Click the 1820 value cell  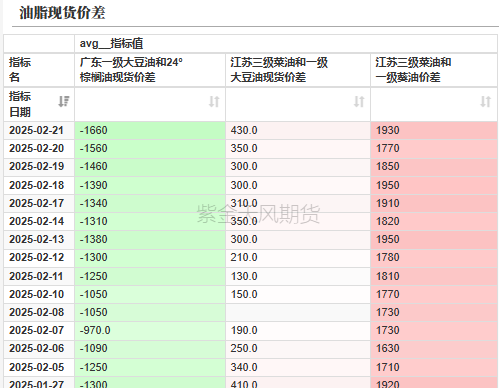click(x=434, y=221)
